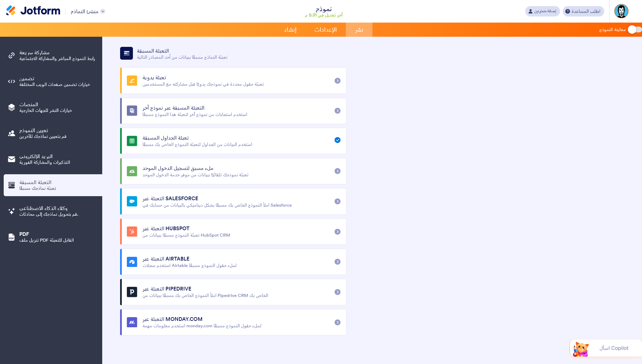Image resolution: width=642 pixels, height=364 pixels.
Task: Click the Pipedrive prefill icon
Action: coord(132,292)
